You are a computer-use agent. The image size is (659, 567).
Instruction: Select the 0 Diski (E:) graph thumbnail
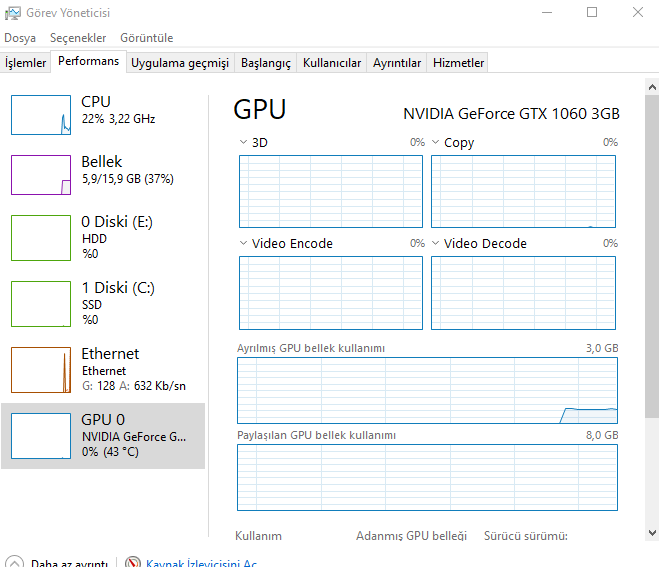click(41, 238)
